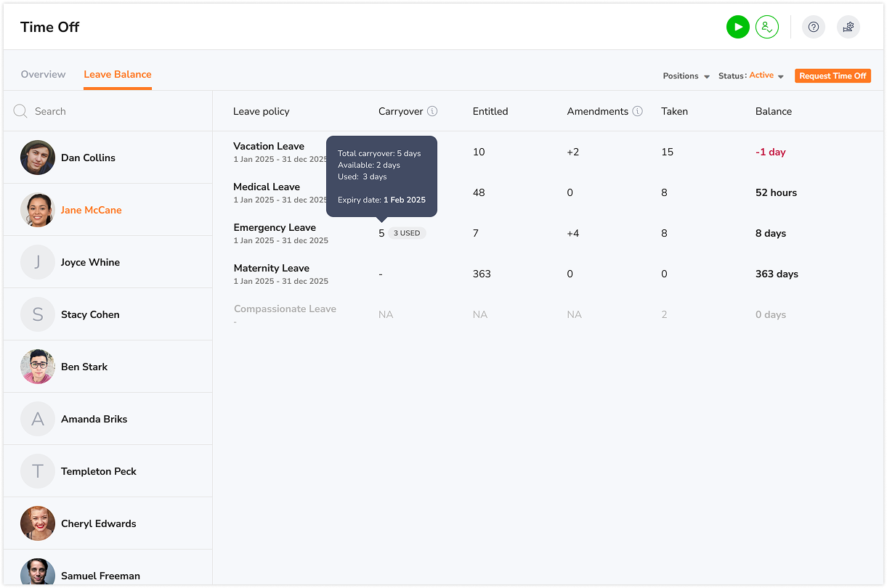Type in the employee Search field

(116, 111)
